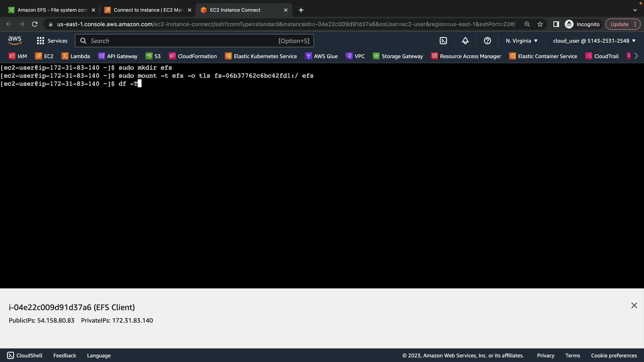Switch to the Amazon EFS file system tab
644x362 pixels.
click(50, 10)
